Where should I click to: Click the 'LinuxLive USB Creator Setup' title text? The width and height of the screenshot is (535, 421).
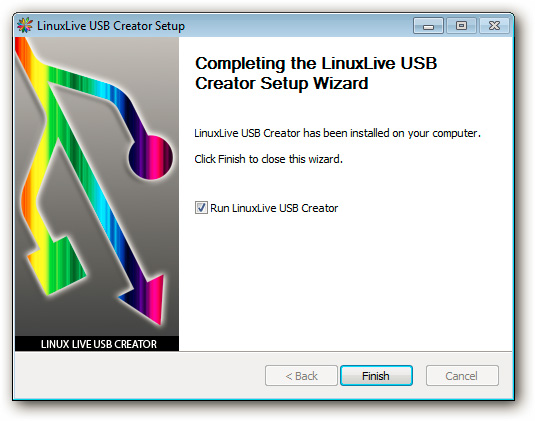click(x=111, y=26)
